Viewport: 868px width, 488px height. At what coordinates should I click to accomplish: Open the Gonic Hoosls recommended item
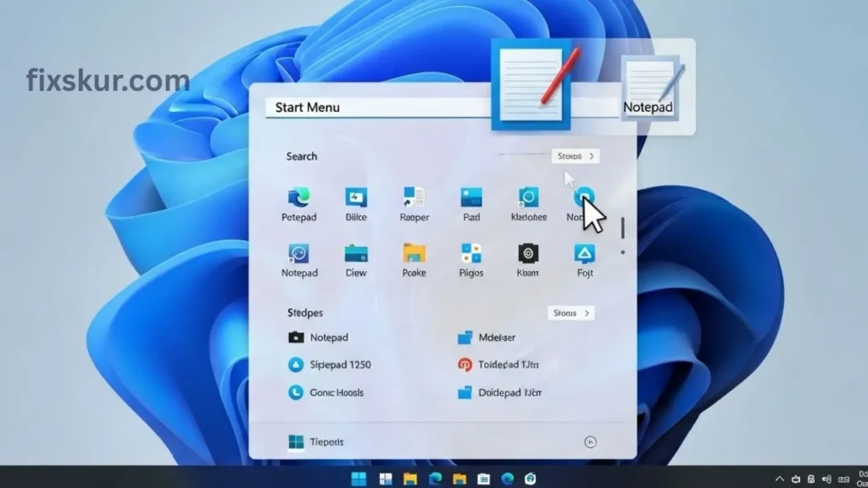coord(325,392)
